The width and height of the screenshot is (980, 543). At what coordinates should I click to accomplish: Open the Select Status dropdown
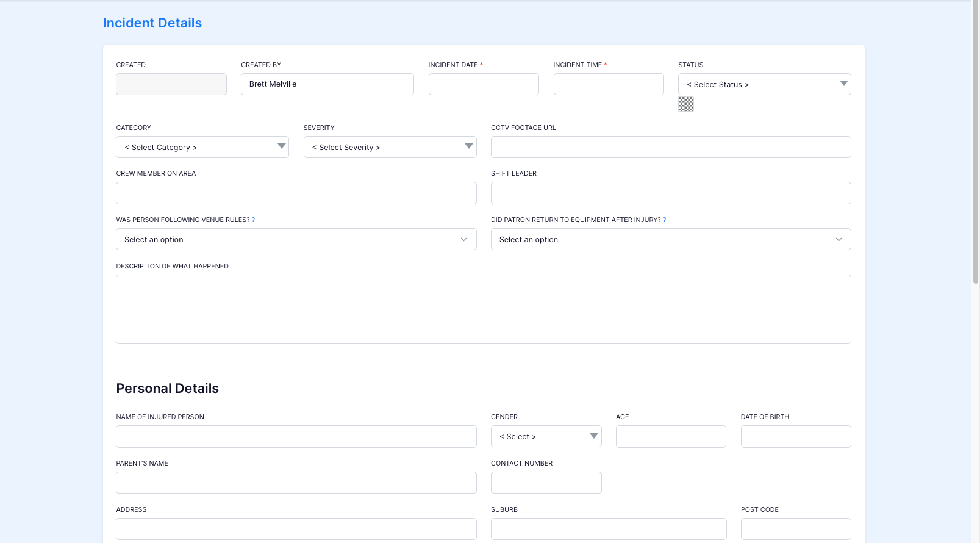click(x=764, y=84)
